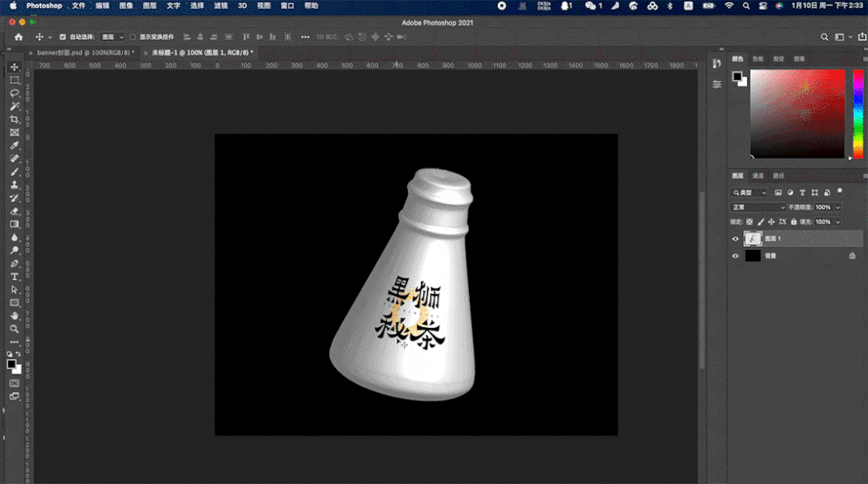Viewport: 868px width, 484px height.
Task: Click the Home icon in options bar
Action: [19, 37]
